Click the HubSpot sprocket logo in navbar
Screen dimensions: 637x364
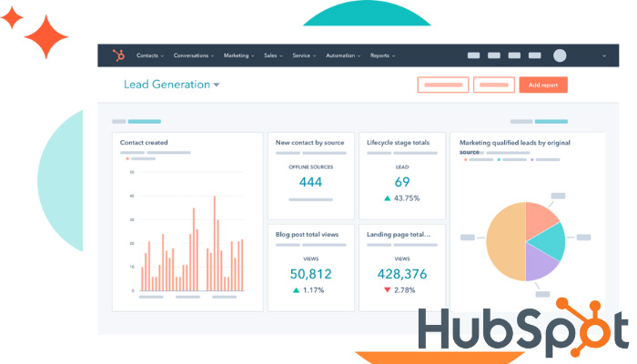(x=118, y=56)
